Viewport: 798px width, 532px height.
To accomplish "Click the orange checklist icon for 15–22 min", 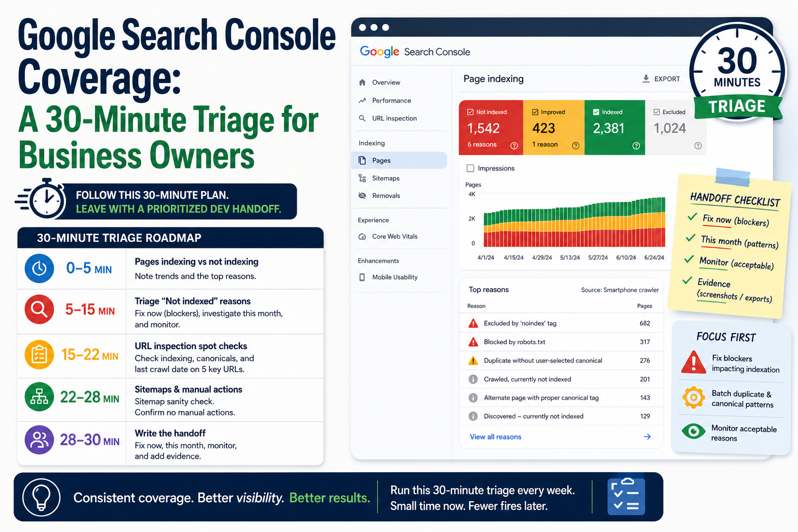I will pos(39,354).
